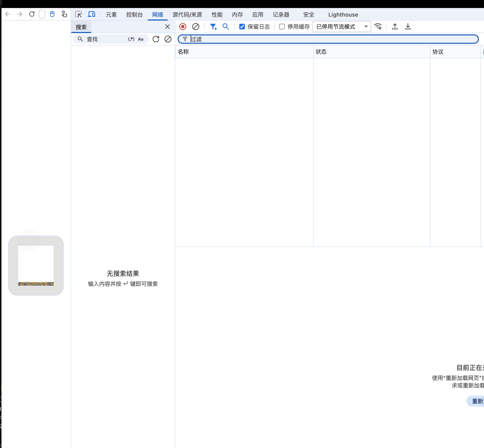Sort by the 名称 column header

click(244, 52)
